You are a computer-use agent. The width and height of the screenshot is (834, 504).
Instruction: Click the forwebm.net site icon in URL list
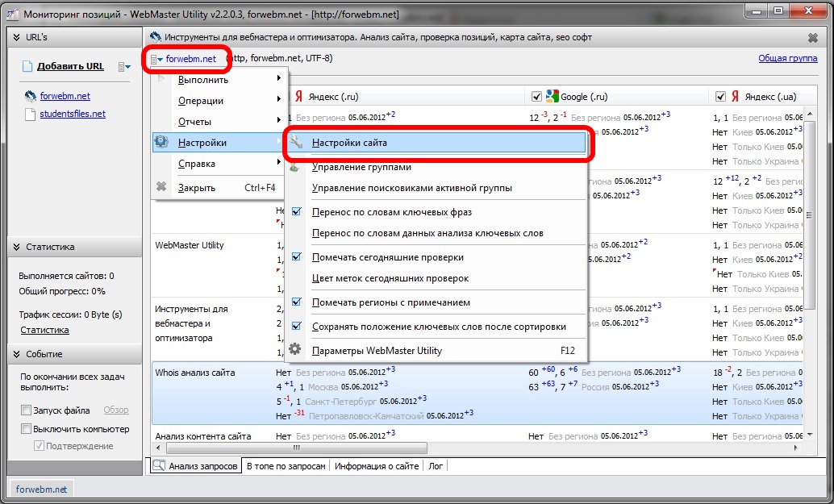click(31, 96)
